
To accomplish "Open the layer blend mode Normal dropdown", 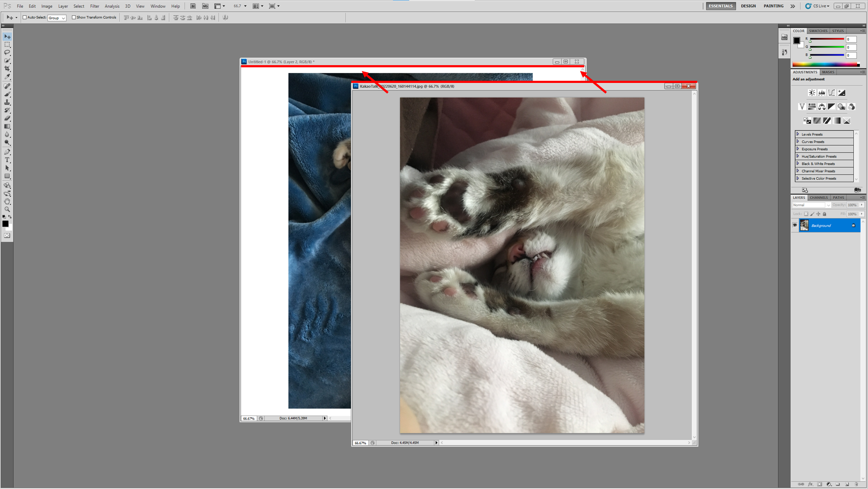I will point(811,205).
